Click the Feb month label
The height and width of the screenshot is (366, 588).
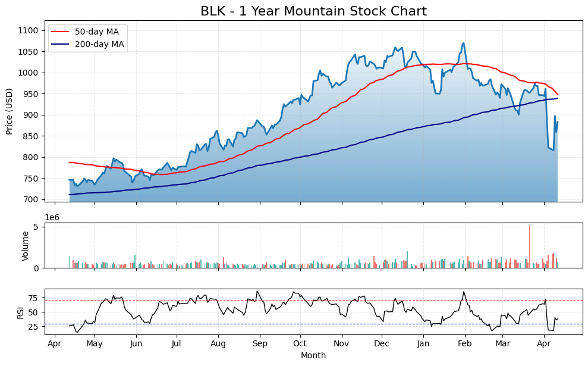465,343
